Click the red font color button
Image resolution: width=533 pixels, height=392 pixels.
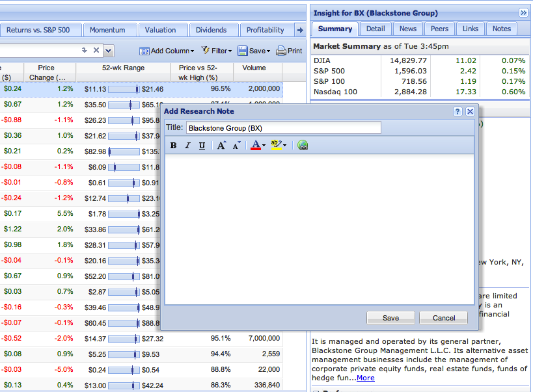coord(256,145)
